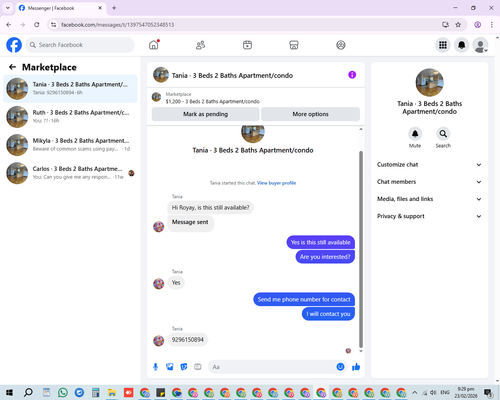Bookmark this page with star icon
Image resolution: width=500 pixels, height=400 pixels.
[458, 25]
